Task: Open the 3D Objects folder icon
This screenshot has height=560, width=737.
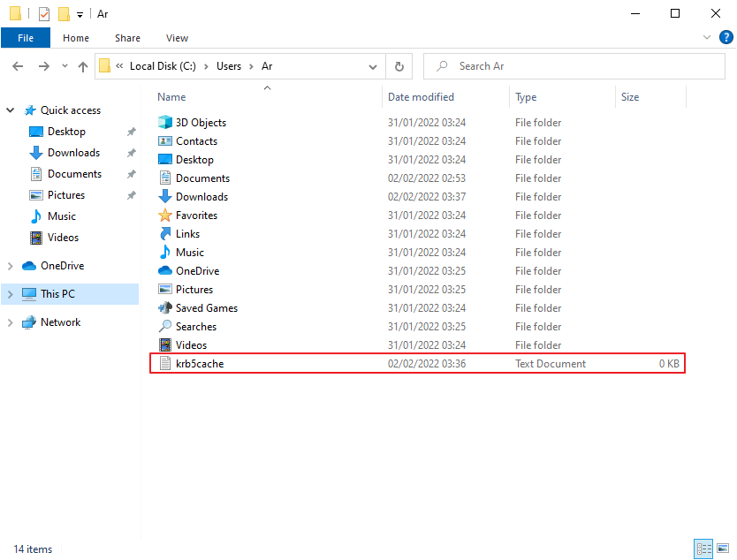Action: coord(165,123)
